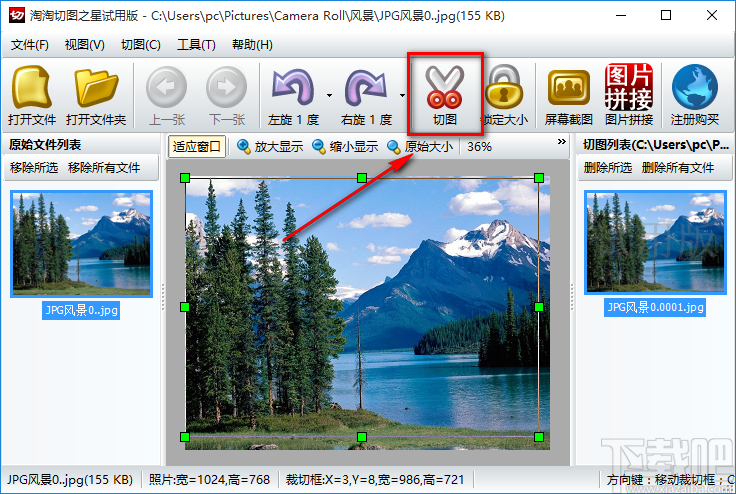This screenshot has height=494, width=736.
Task: Open 注册购买 register purchase globe icon
Action: pyautogui.click(x=695, y=95)
